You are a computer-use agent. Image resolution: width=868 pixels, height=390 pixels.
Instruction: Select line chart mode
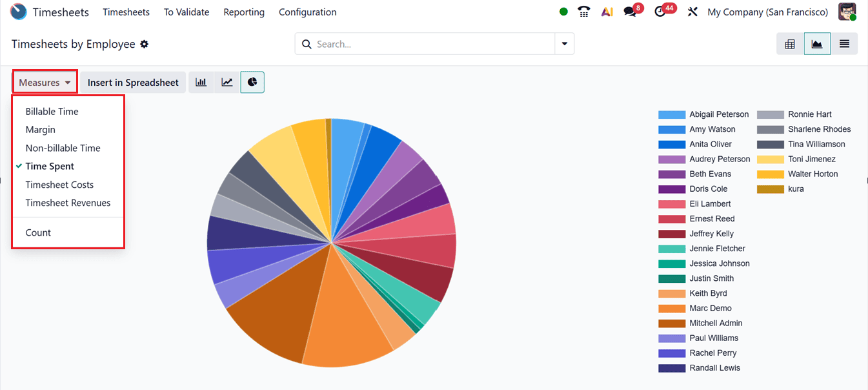point(227,82)
